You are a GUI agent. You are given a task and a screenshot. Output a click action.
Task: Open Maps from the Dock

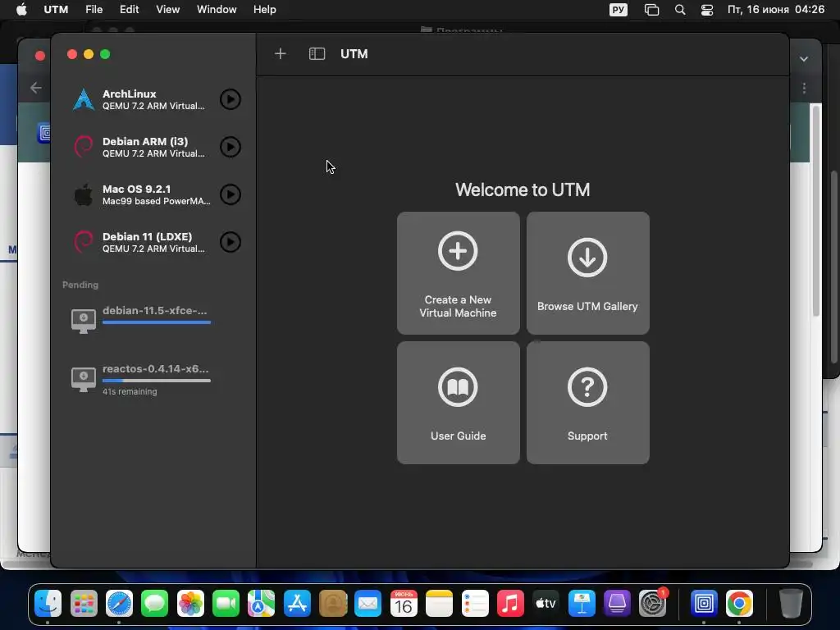pyautogui.click(x=262, y=604)
